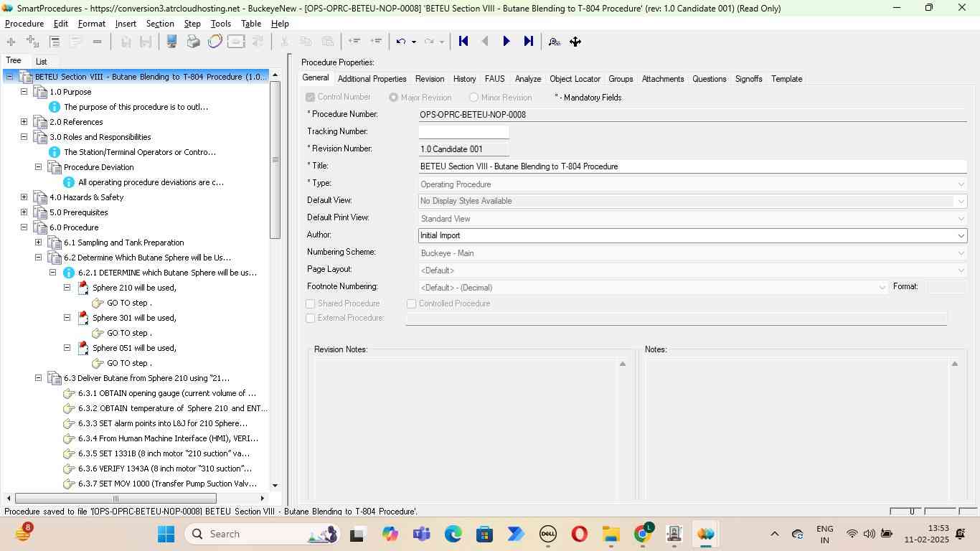Click the info icon beside 6.2.1 DETERMINE
980x551 pixels.
(69, 273)
